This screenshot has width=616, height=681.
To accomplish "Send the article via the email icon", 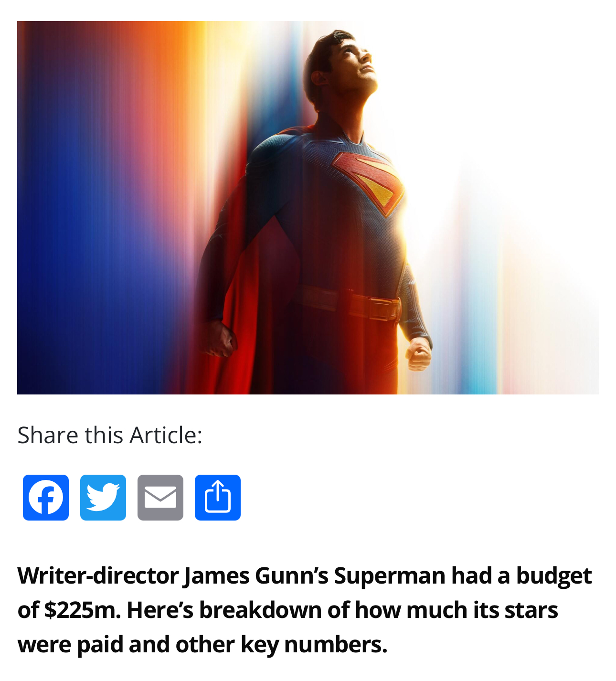I will tap(160, 497).
